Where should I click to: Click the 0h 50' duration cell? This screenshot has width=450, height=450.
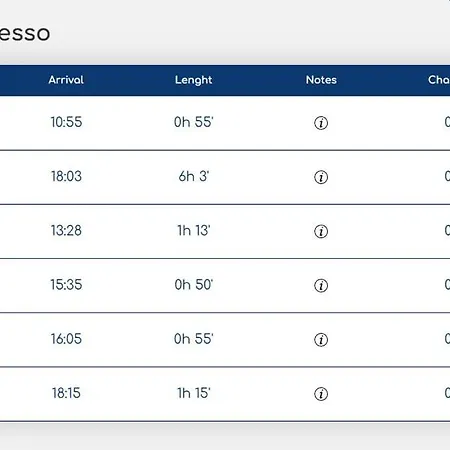(x=194, y=285)
